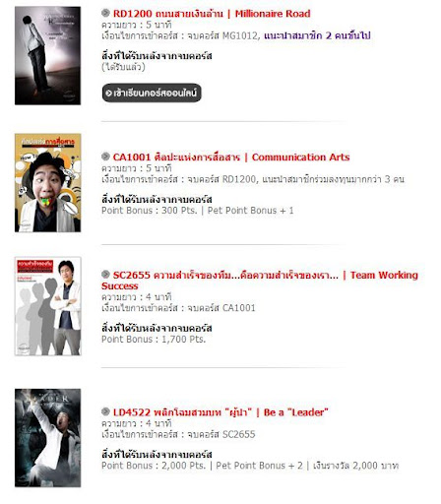Click arrow icon inside the enter online course button

(108, 94)
